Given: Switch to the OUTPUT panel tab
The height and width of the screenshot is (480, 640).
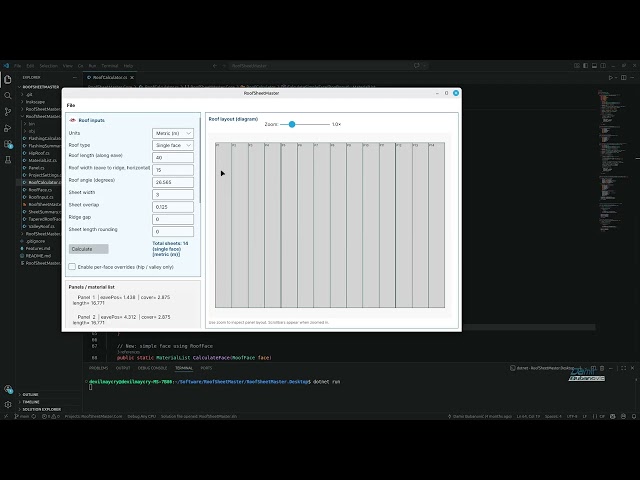Looking at the screenshot, I should (x=123, y=368).
